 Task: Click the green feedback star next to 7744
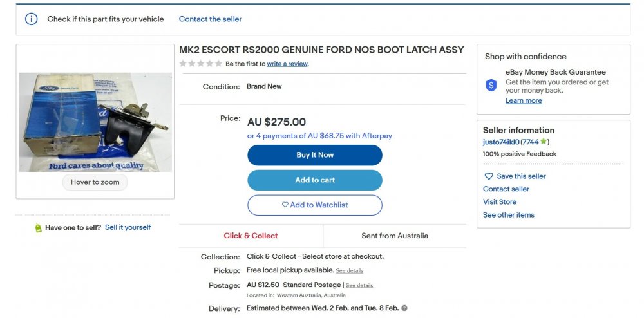pos(544,142)
